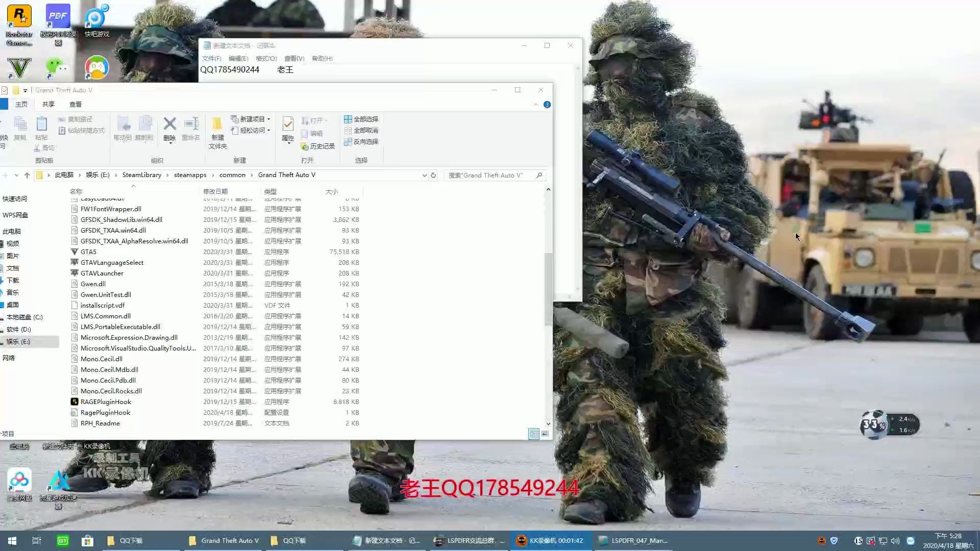Switch to details view layout toggle
980x551 pixels.
(533, 434)
